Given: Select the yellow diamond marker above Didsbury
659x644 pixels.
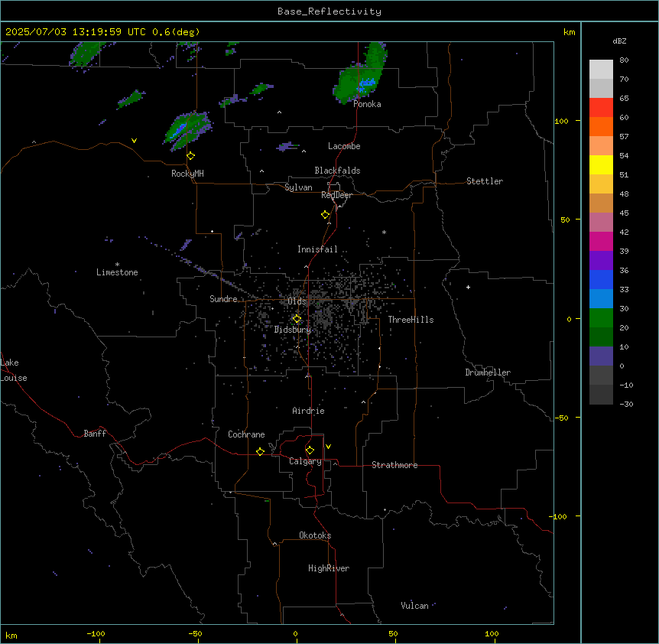Looking at the screenshot, I should click(297, 319).
